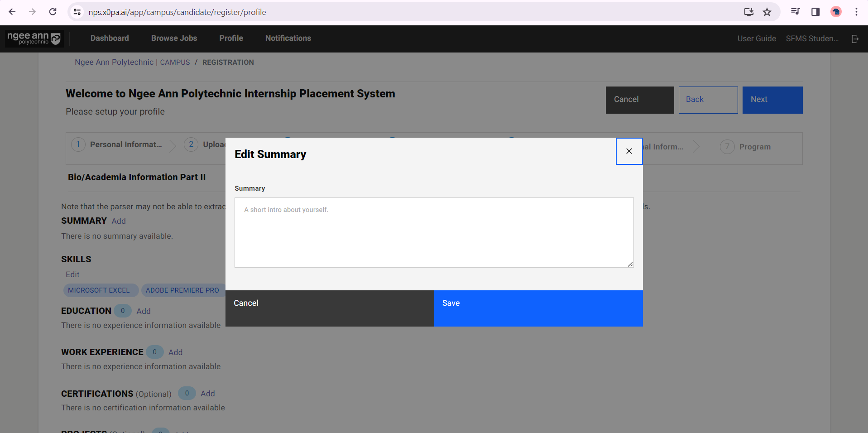Image resolution: width=868 pixels, height=433 pixels.
Task: Reload the page using browser refresh icon
Action: pyautogui.click(x=53, y=12)
